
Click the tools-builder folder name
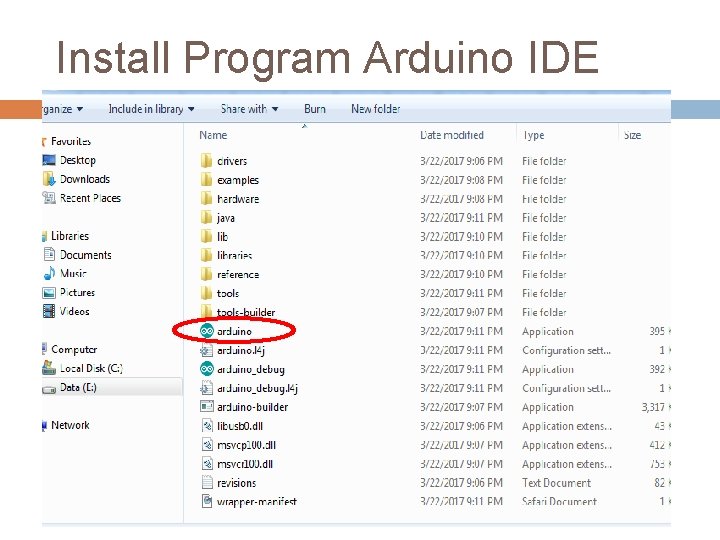[x=246, y=312]
